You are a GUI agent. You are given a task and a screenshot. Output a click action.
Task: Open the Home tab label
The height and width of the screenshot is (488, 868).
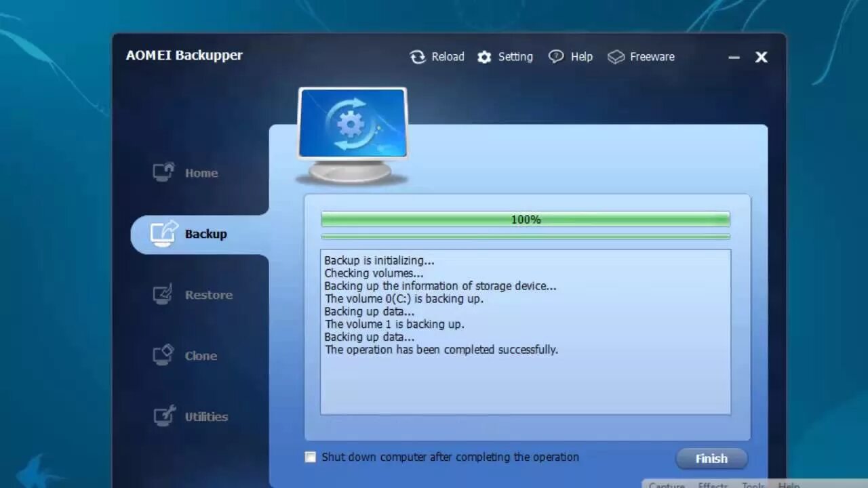(x=201, y=173)
